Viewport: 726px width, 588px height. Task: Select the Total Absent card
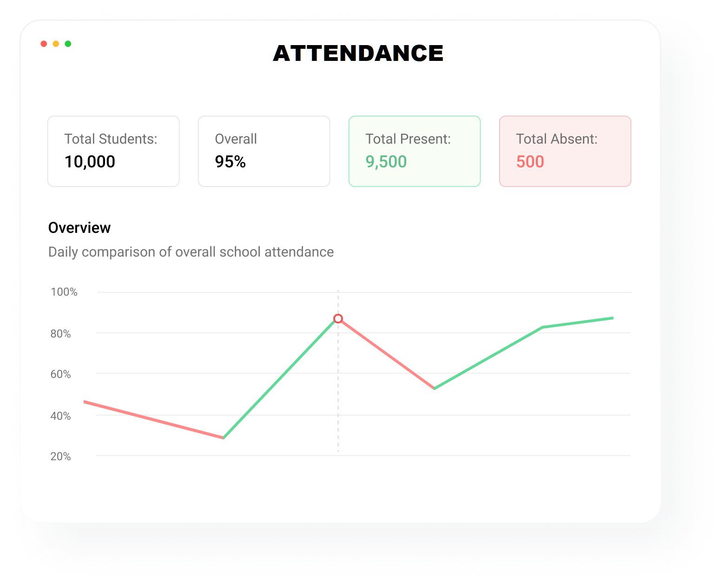565,151
